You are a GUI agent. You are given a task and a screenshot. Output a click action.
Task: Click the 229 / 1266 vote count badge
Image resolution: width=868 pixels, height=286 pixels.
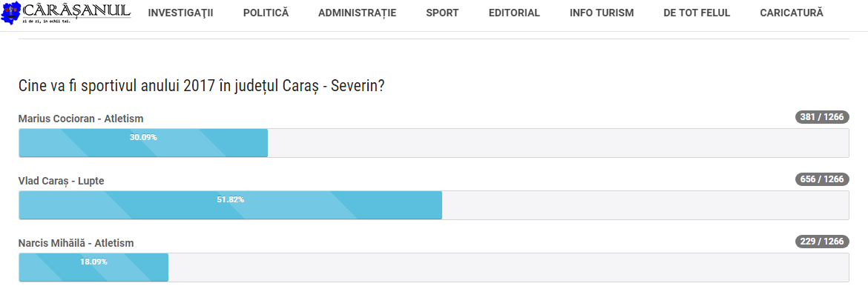822,242
